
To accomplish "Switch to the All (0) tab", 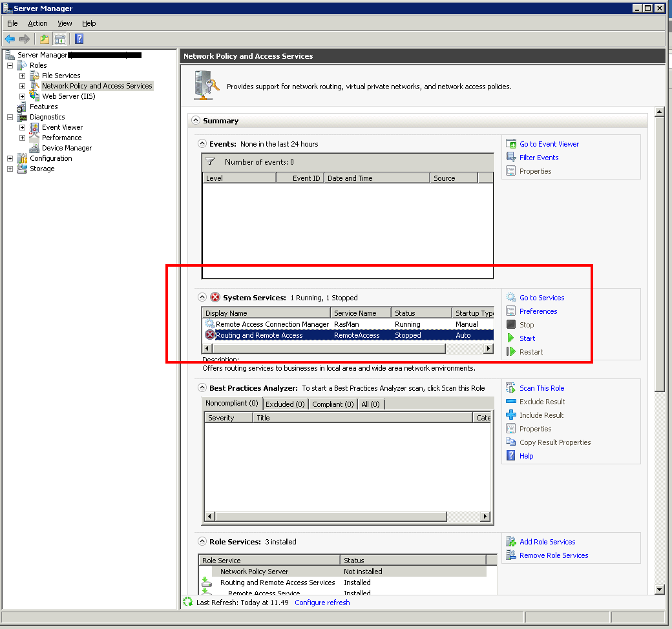I will pyautogui.click(x=370, y=404).
